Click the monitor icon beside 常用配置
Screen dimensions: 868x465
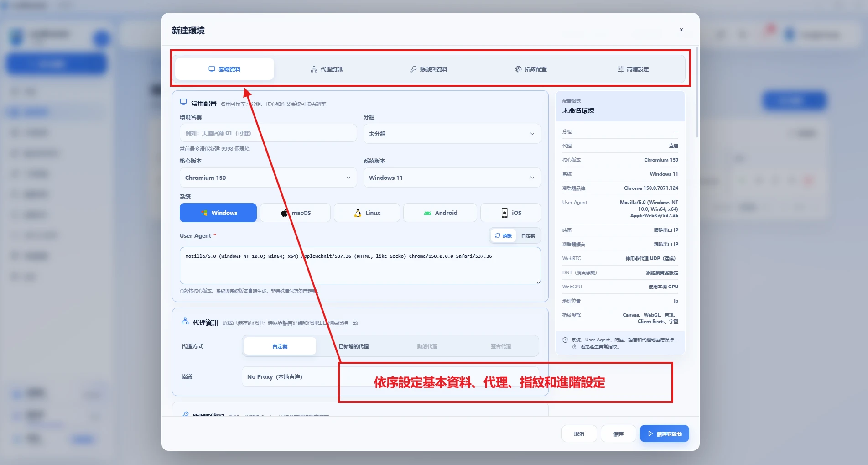[x=183, y=102]
